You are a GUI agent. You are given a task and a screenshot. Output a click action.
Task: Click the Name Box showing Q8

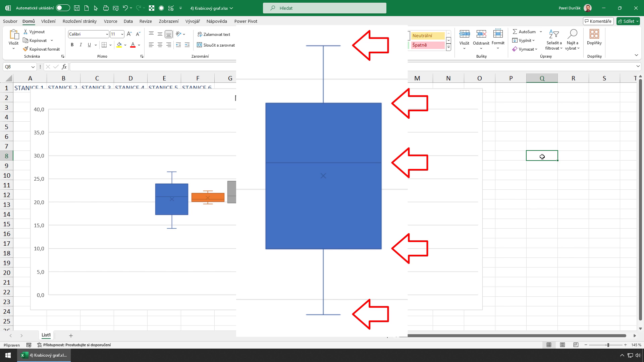[19, 67]
